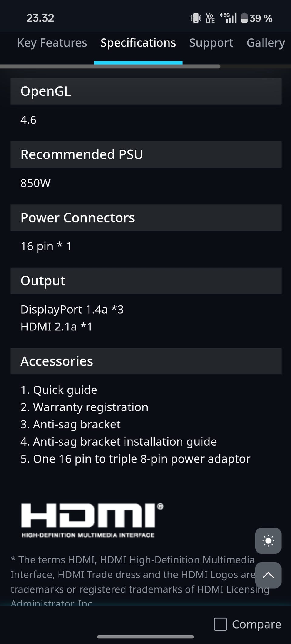Tap the Output section header
This screenshot has height=644, width=291.
(146, 281)
